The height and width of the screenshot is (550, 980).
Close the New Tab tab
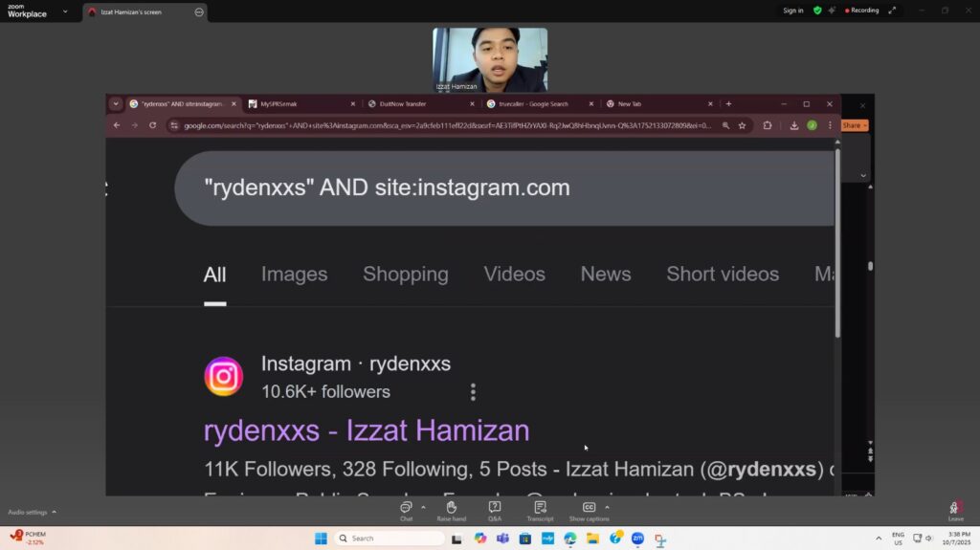tap(710, 103)
